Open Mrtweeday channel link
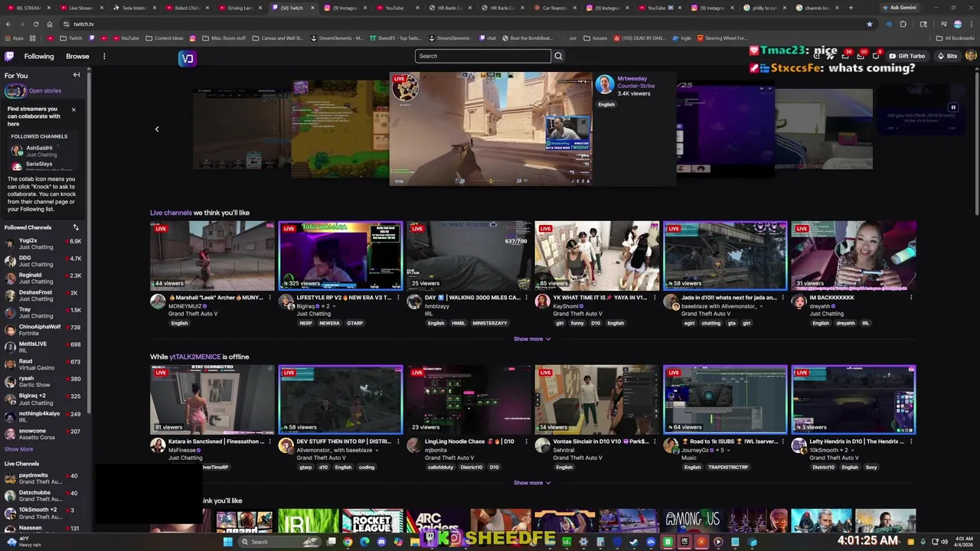This screenshot has width=980, height=551. (x=632, y=78)
